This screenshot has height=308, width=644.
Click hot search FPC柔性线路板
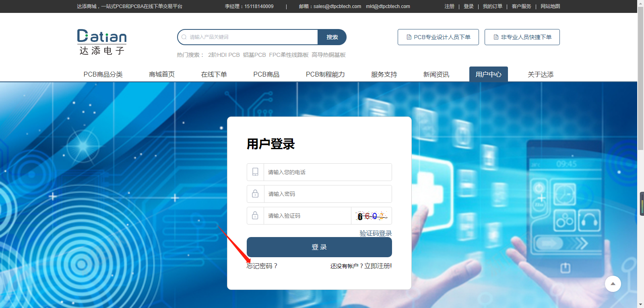coord(289,55)
